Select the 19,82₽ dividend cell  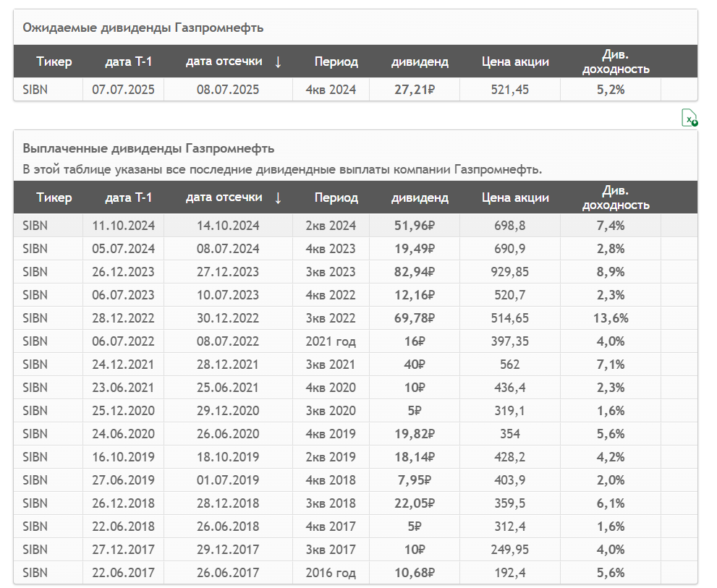pyautogui.click(x=415, y=434)
